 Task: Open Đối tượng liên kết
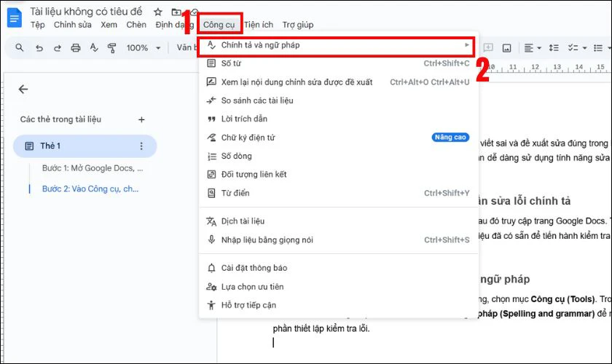click(337, 175)
